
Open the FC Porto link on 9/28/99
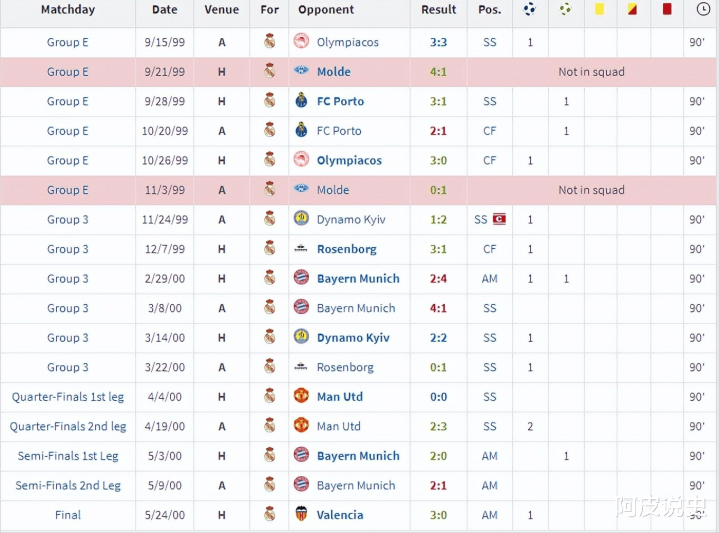pos(340,102)
